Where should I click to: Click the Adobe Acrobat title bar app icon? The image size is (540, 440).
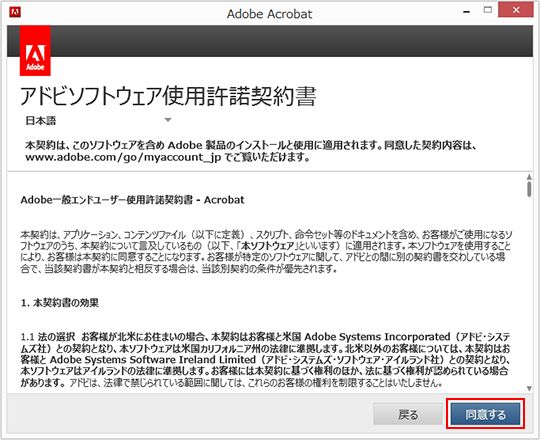click(15, 12)
